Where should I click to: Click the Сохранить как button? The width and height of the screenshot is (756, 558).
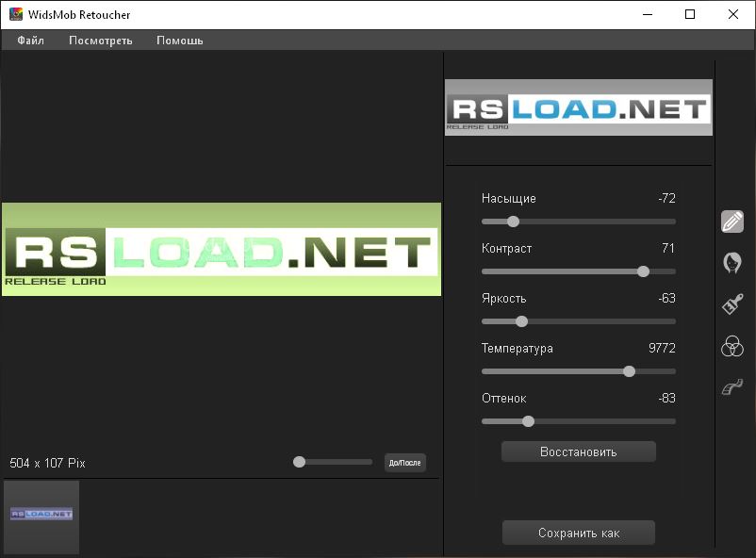pyautogui.click(x=579, y=533)
